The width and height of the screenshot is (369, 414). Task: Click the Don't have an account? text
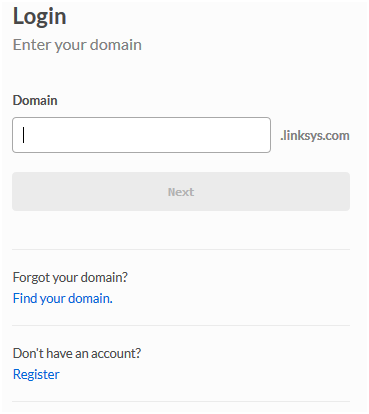(77, 353)
